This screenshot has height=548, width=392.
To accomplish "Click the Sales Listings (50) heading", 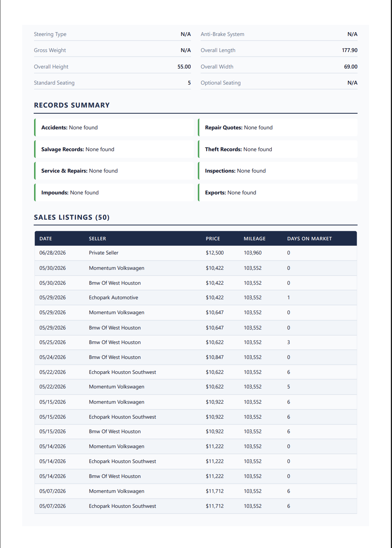I will tap(72, 217).
